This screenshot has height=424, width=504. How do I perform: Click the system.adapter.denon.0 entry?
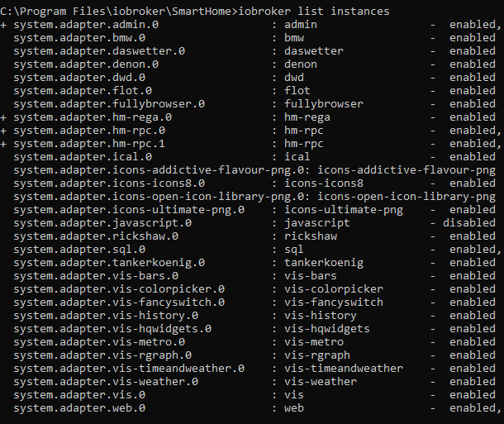[x=86, y=64]
